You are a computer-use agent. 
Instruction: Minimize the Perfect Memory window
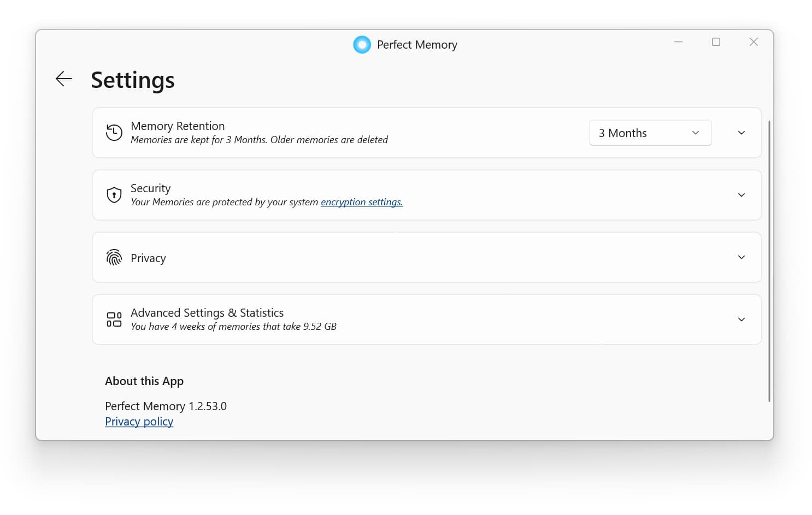(x=678, y=42)
